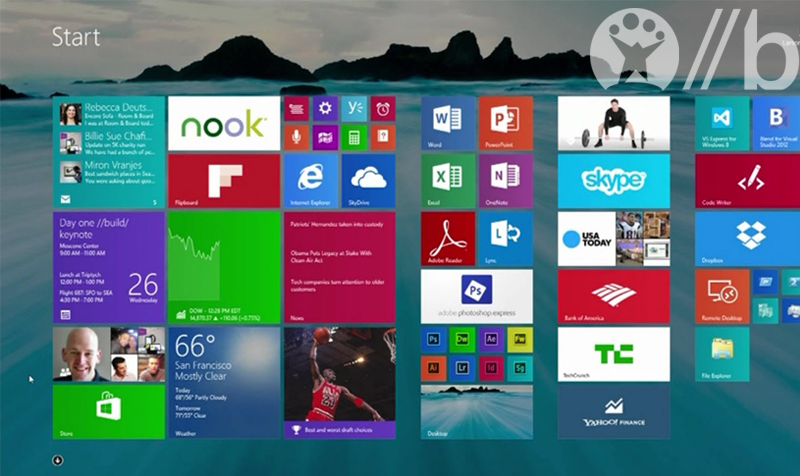
Task: Launch VS Express for Windows 8 tile
Action: (x=722, y=123)
